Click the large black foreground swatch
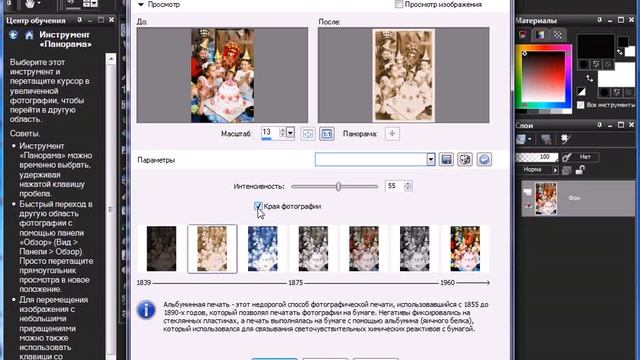 (x=595, y=46)
